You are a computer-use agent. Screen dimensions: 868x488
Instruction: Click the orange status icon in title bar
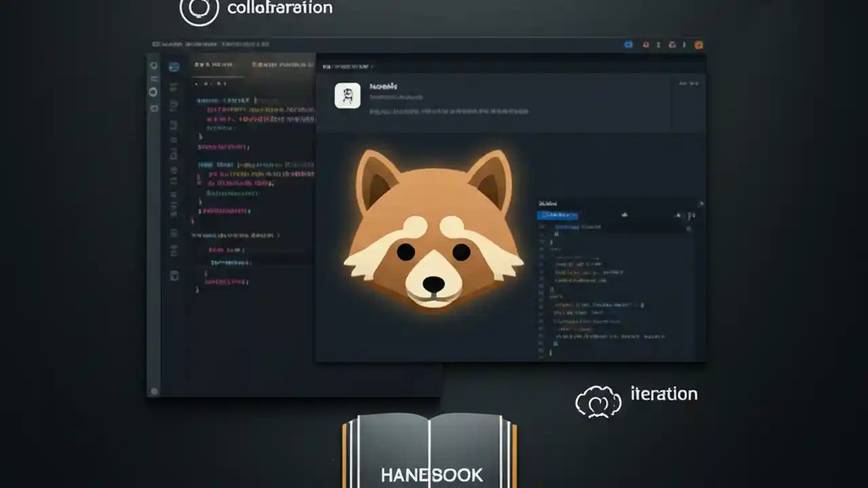(698, 45)
